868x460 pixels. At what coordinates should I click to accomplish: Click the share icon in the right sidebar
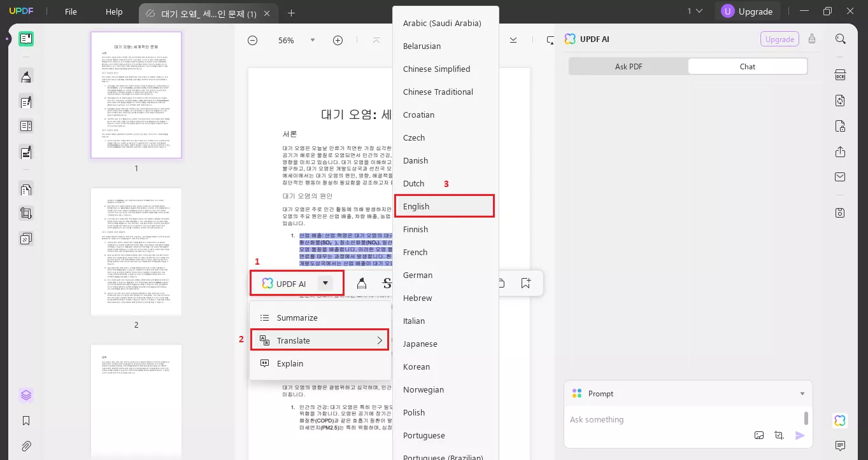(840, 153)
